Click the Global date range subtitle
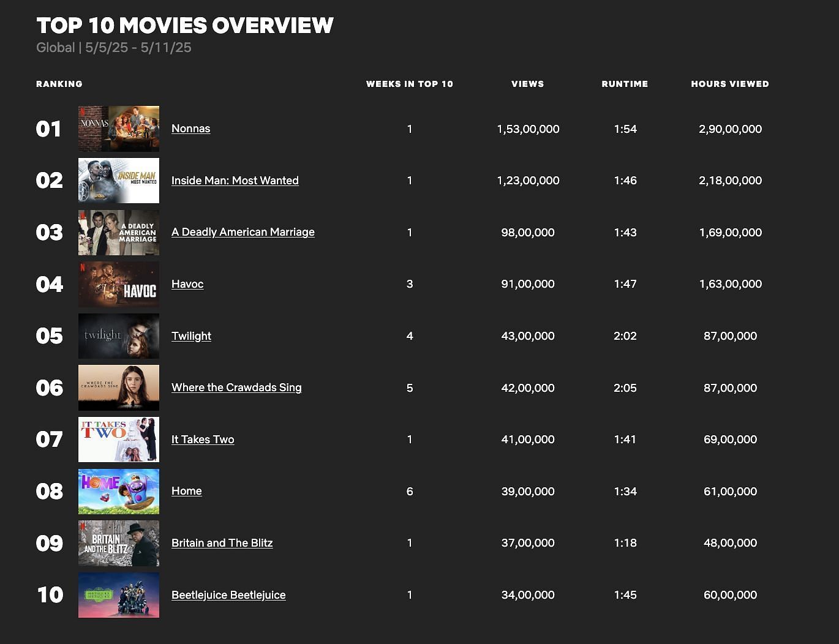Image resolution: width=839 pixels, height=644 pixels. coord(114,48)
